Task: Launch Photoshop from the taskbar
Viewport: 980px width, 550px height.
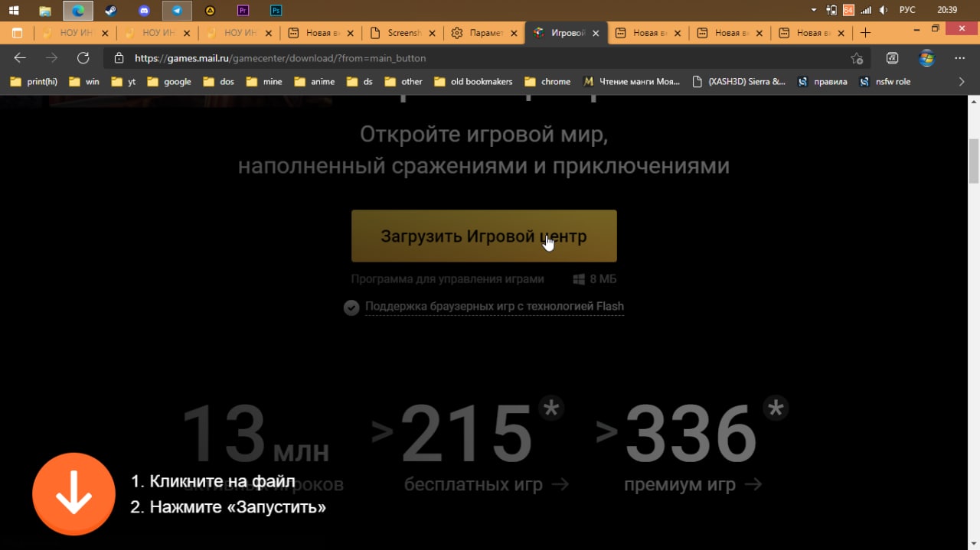Action: [x=276, y=11]
